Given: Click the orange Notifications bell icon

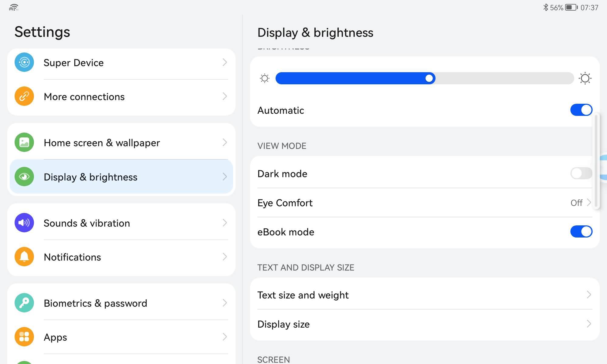Looking at the screenshot, I should click(24, 257).
